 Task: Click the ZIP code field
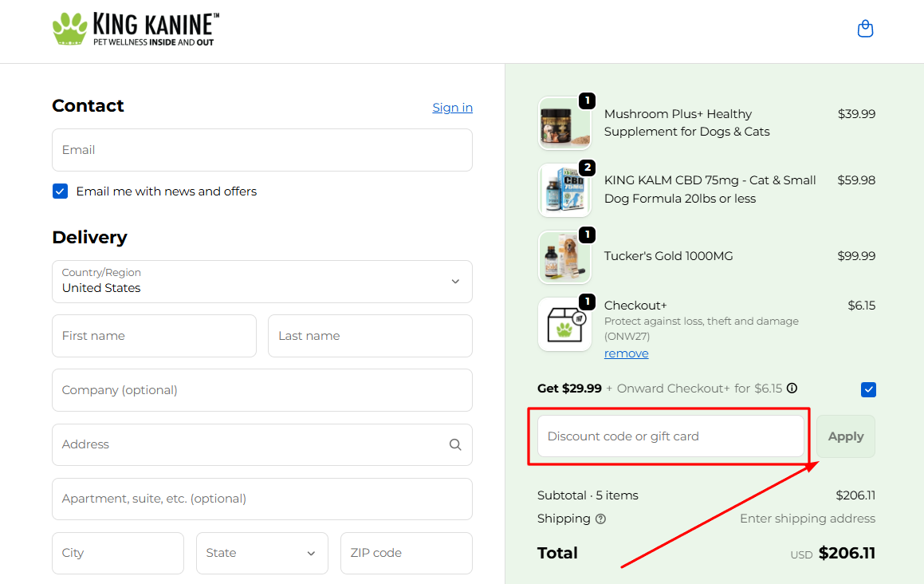407,554
